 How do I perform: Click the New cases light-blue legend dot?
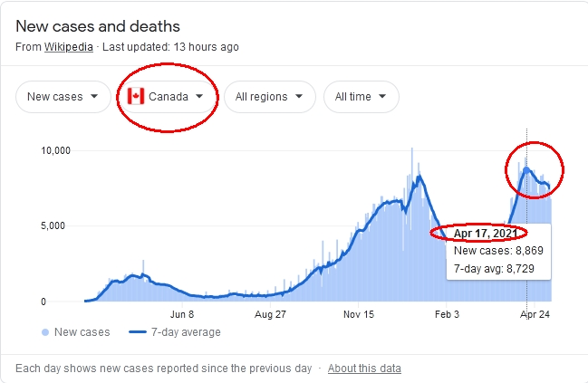[x=45, y=332]
